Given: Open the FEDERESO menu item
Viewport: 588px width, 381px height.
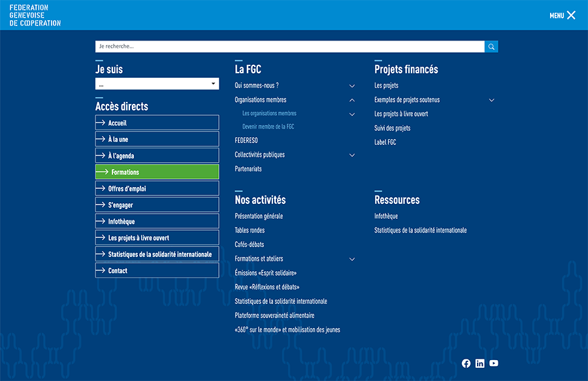Looking at the screenshot, I should 246,141.
